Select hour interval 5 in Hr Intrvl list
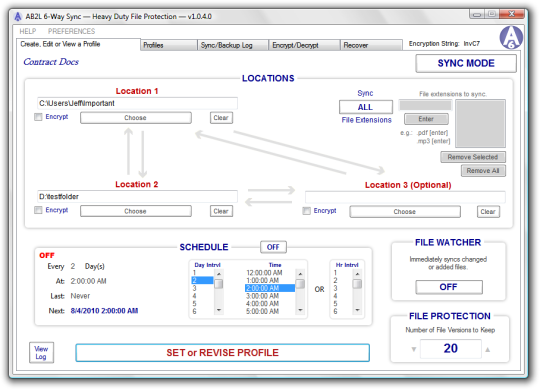This screenshot has width=540, height=390. tap(342, 304)
